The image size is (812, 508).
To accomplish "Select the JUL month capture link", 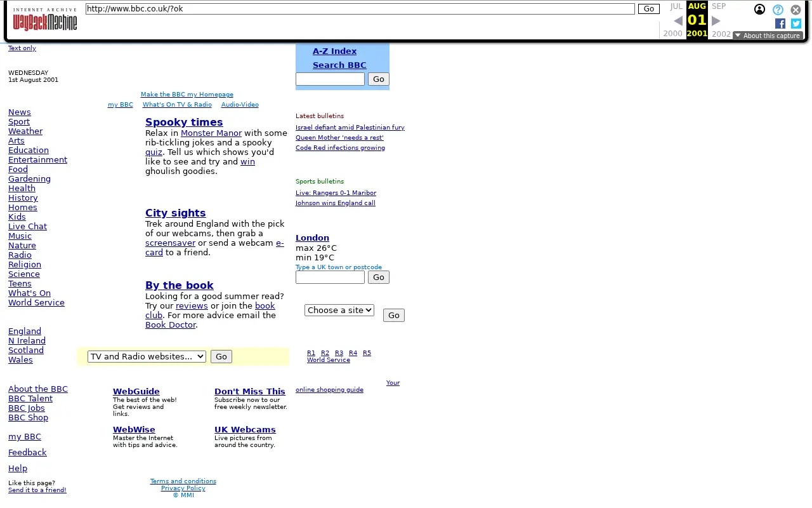I will tap(676, 6).
